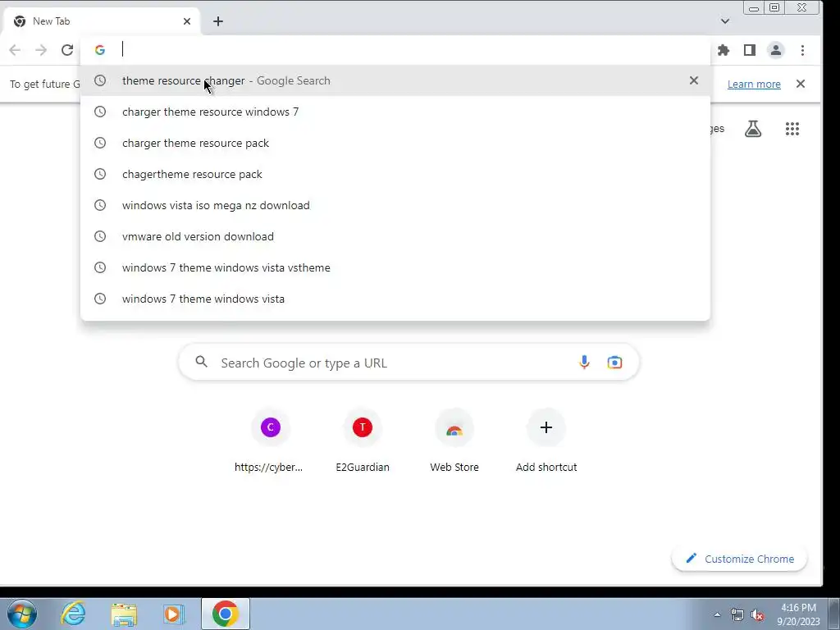This screenshot has width=840, height=630.
Task: Open the Windows Start button
Action: (x=22, y=614)
